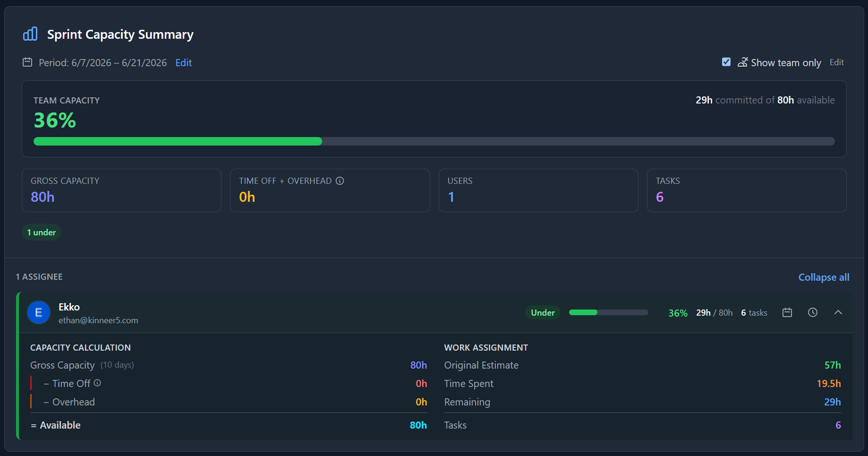Click the Remaining 29h value
This screenshot has height=456, width=868.
click(833, 402)
